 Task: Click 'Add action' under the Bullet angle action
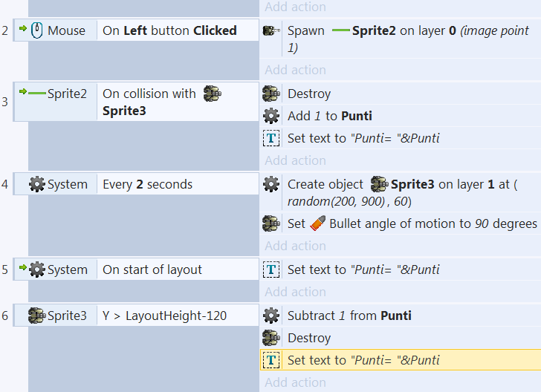point(295,246)
